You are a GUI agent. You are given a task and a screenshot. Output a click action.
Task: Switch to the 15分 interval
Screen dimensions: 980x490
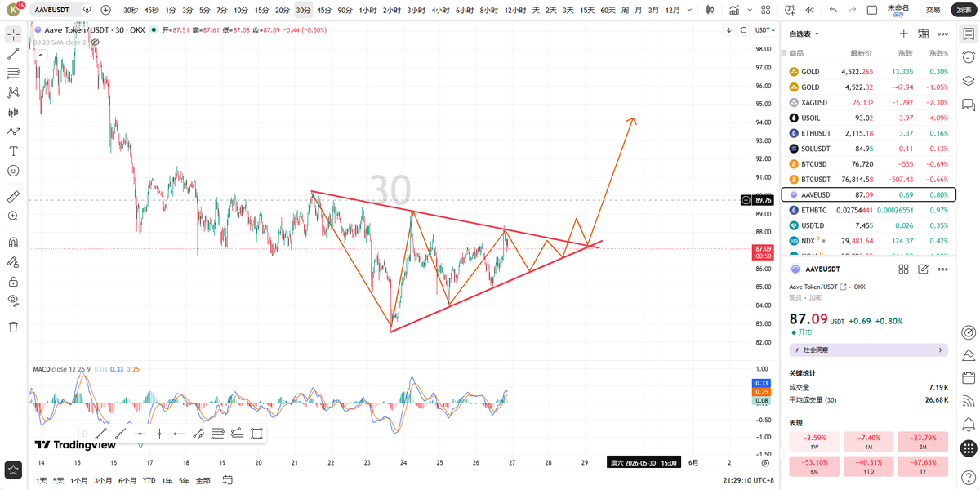coord(261,10)
